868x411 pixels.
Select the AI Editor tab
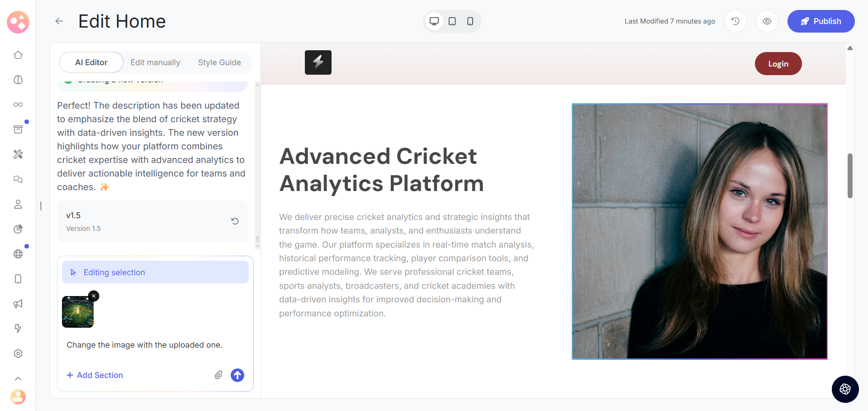coord(91,62)
